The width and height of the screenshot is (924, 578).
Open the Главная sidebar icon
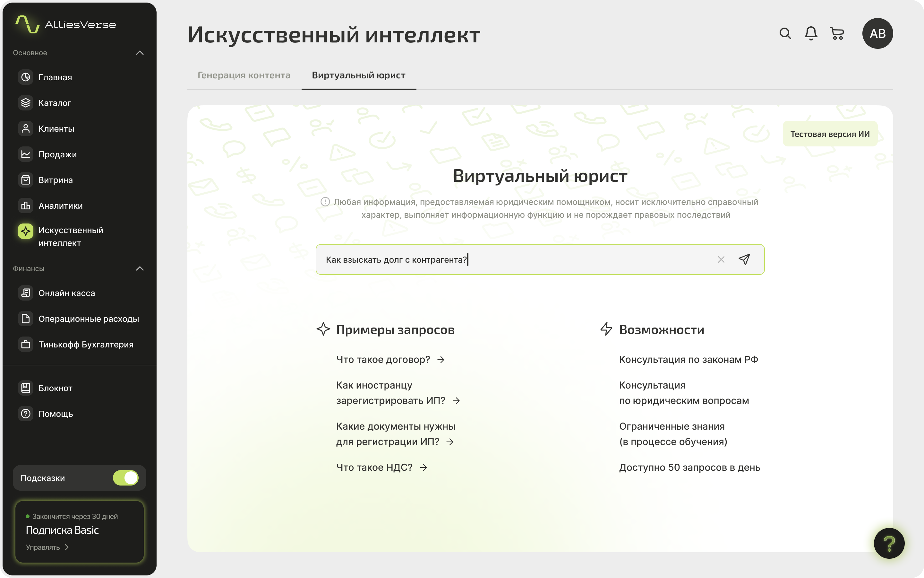click(x=26, y=77)
